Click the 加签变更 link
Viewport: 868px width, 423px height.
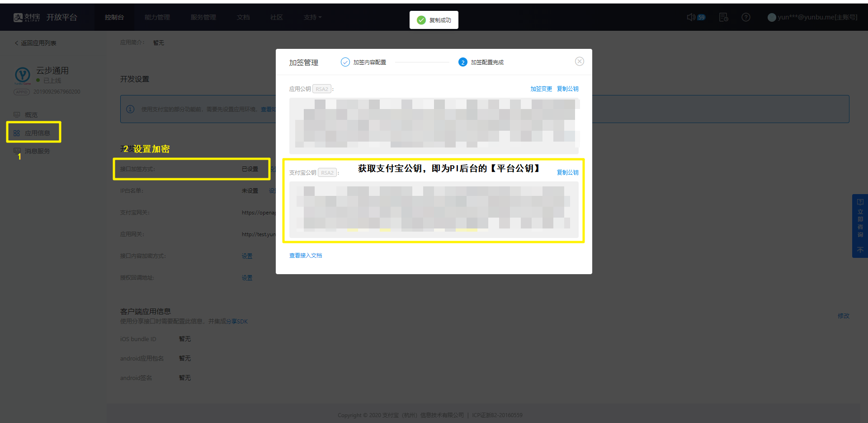(541, 89)
